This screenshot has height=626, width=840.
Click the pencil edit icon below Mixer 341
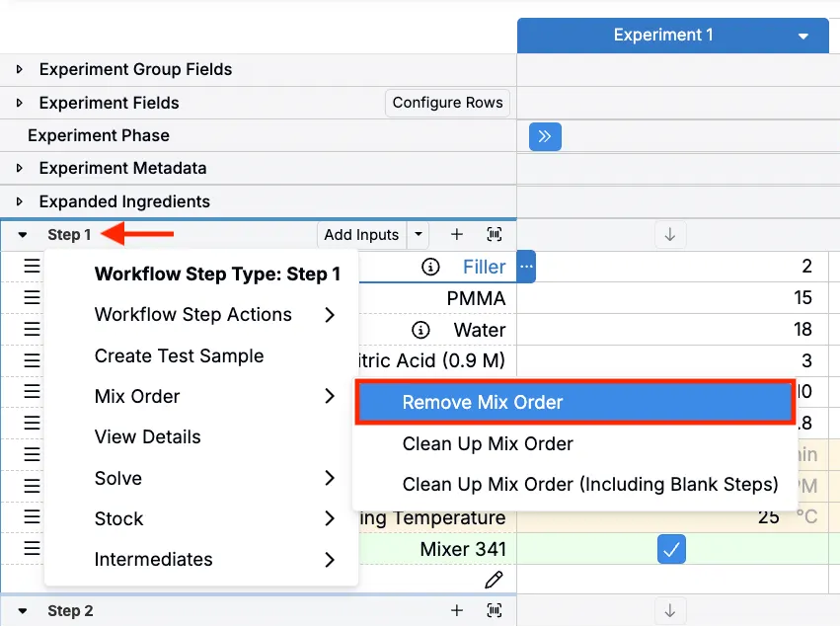click(x=495, y=580)
